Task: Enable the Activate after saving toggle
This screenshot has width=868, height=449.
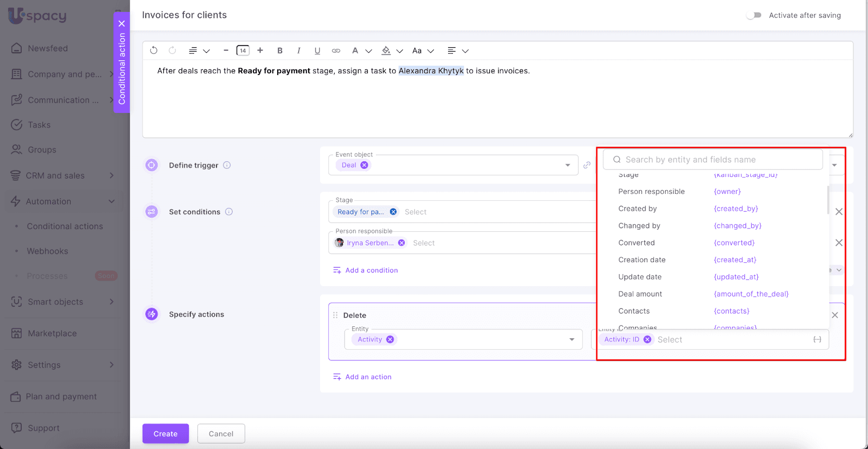Action: [754, 15]
